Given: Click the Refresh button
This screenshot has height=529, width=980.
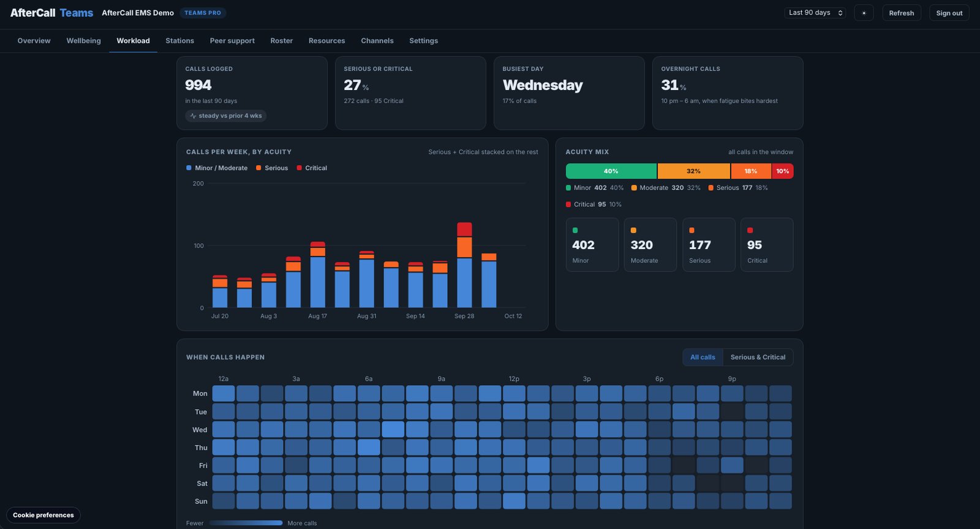Looking at the screenshot, I should pos(902,13).
